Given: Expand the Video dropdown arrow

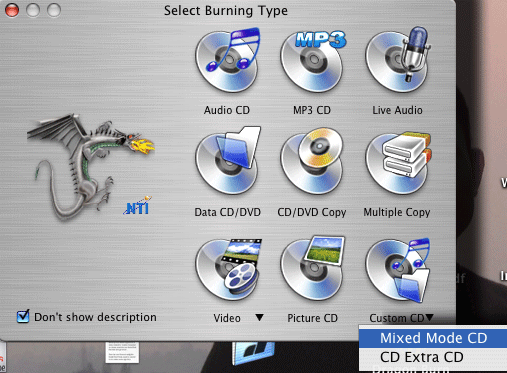Looking at the screenshot, I should click(259, 317).
